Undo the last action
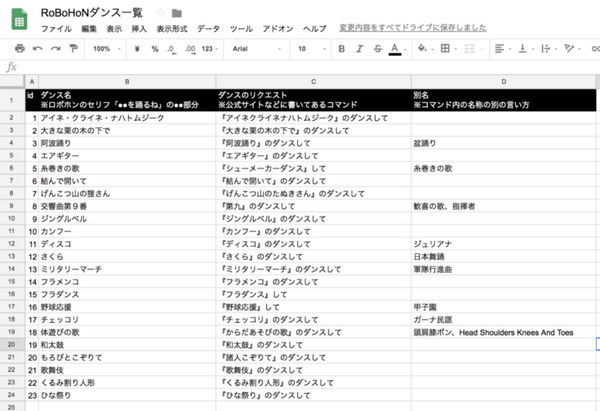Screen dimensions: 600x411 (37, 47)
